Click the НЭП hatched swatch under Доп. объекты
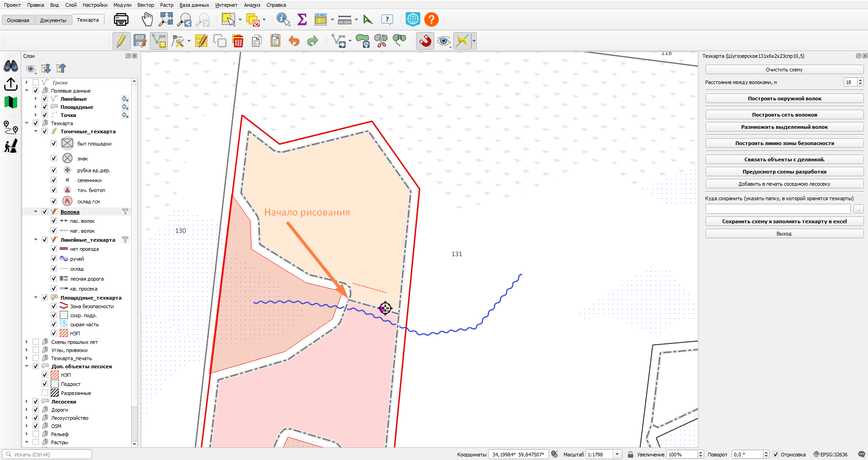This screenshot has width=868, height=460. coord(55,375)
